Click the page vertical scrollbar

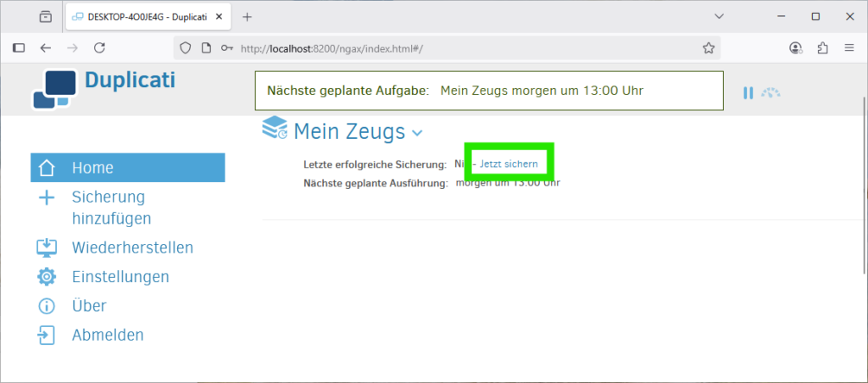864,186
